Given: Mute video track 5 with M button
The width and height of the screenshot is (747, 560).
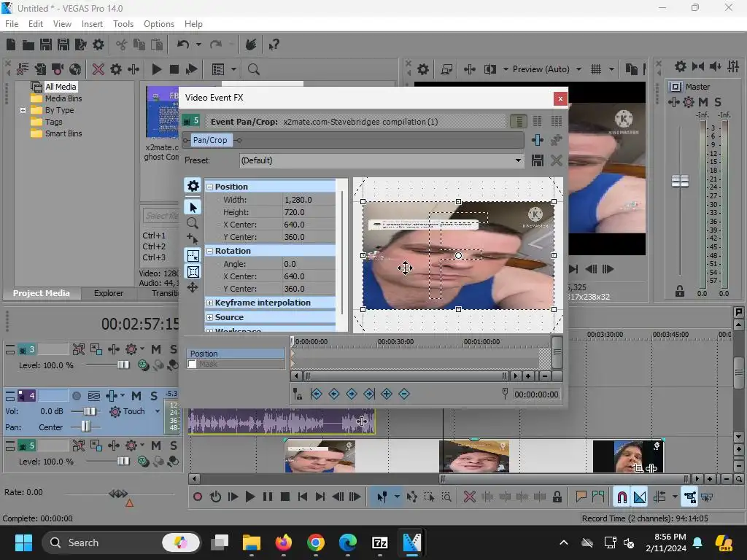Looking at the screenshot, I should (x=156, y=446).
